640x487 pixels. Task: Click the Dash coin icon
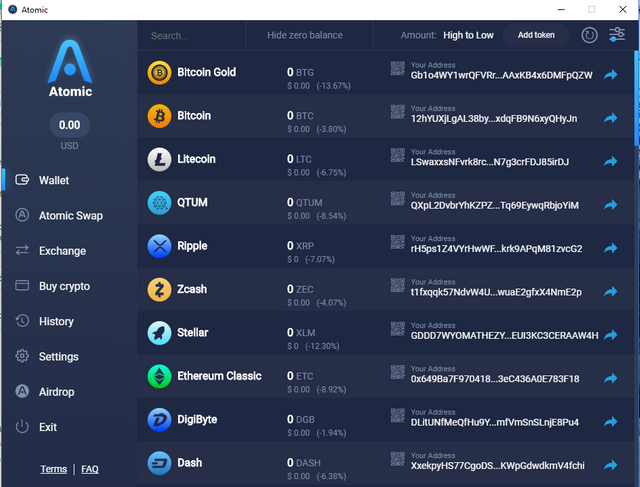pos(159,463)
